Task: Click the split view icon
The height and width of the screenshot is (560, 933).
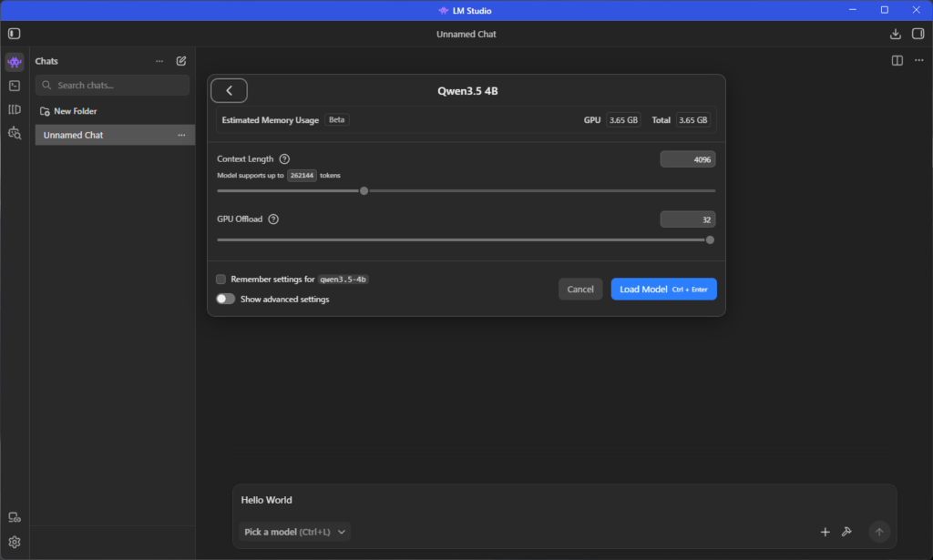Action: 897,61
